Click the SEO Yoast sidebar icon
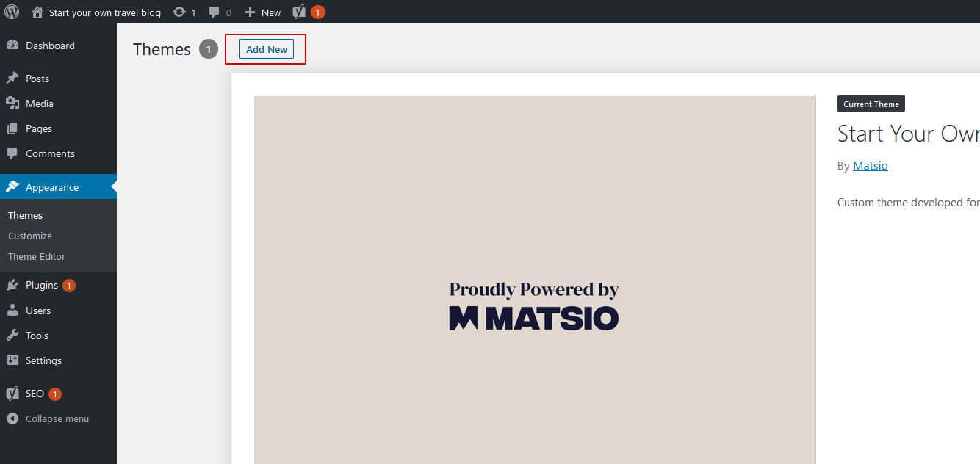Screen dimensions: 980x464 pos(12,394)
